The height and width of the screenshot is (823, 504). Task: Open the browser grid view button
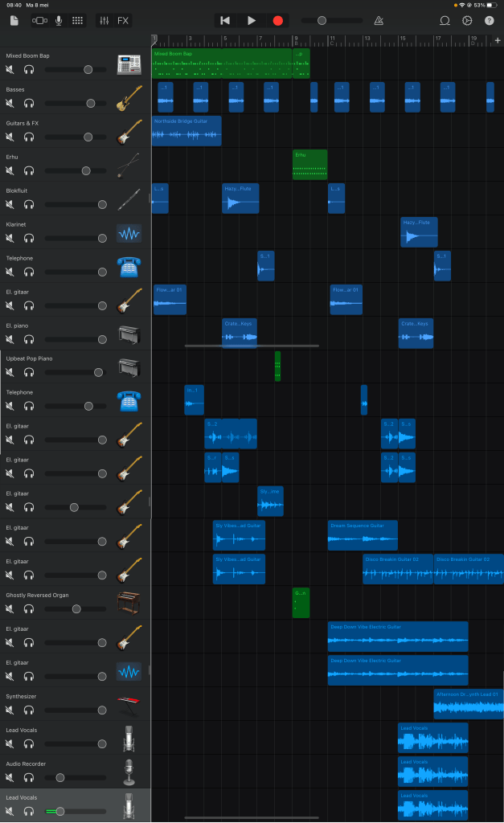click(x=77, y=20)
